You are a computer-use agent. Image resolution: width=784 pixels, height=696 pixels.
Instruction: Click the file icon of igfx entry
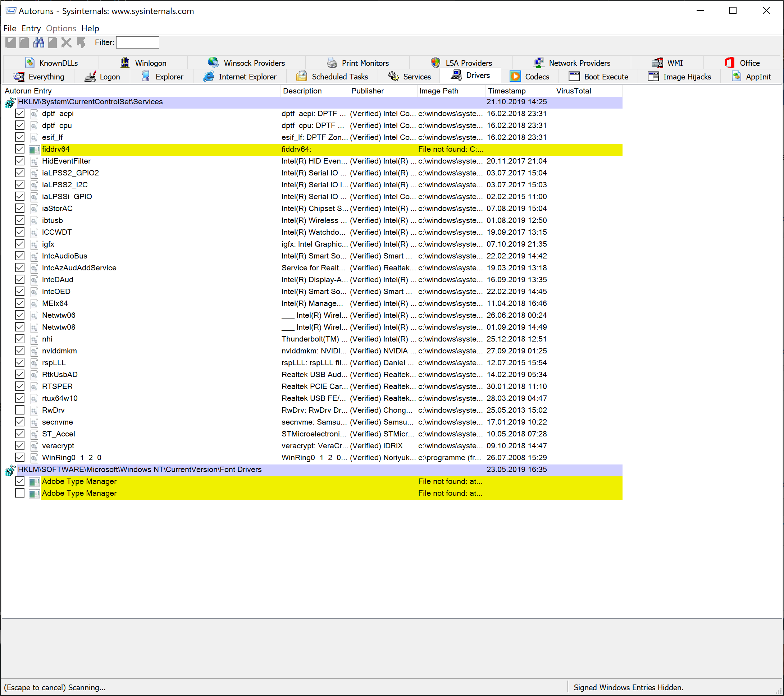pyautogui.click(x=35, y=245)
